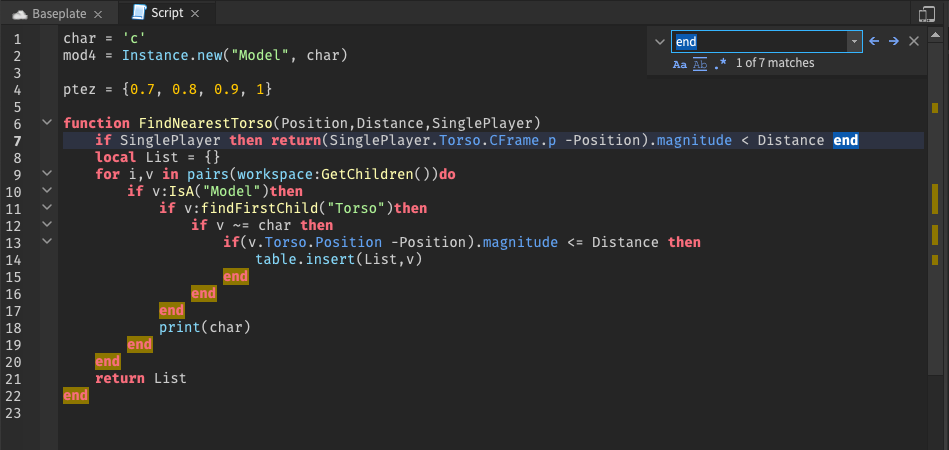
Task: Click line number 7 in gutter
Action: pos(17,141)
